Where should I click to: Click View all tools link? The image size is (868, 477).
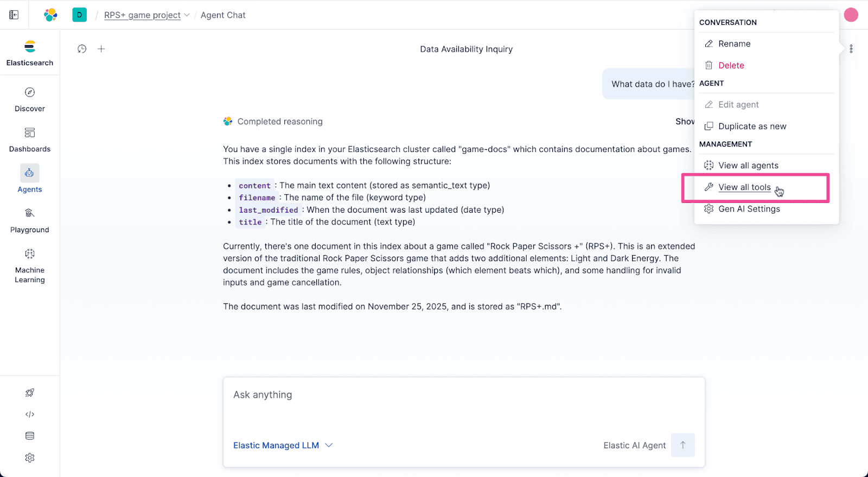(744, 187)
